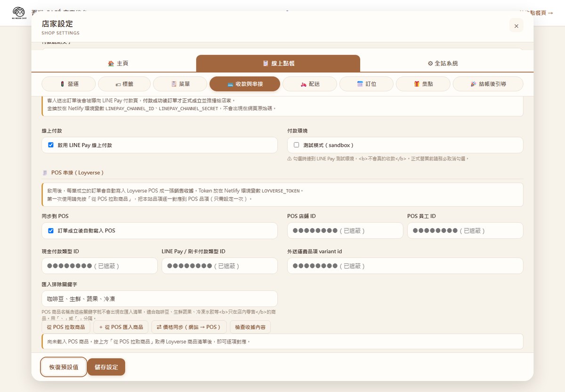Select the 收款與串接 sub-tab
The height and width of the screenshot is (392, 565).
click(245, 84)
